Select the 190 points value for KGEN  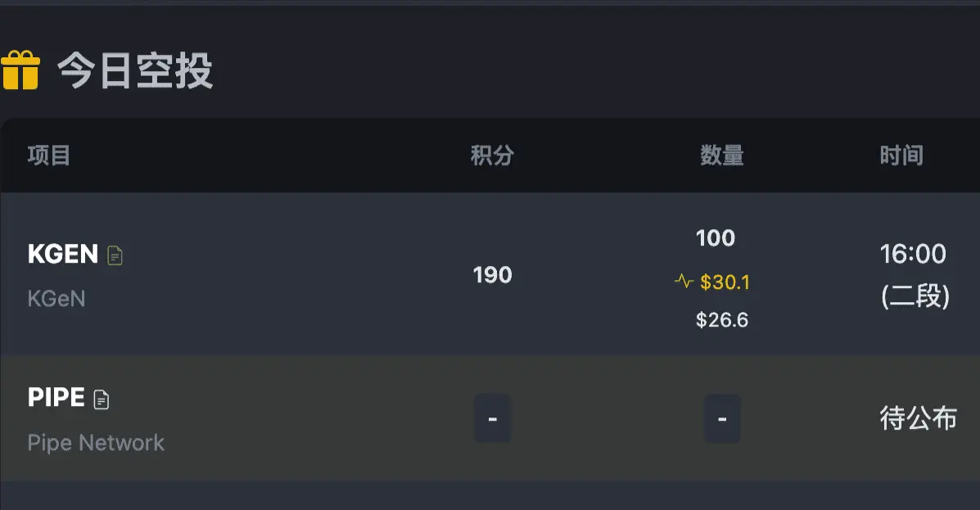tap(493, 275)
